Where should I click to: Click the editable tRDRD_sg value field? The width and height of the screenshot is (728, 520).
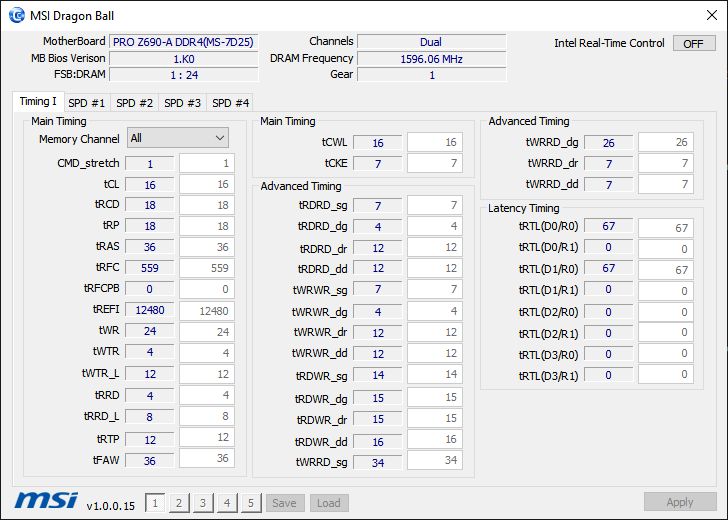click(x=435, y=205)
